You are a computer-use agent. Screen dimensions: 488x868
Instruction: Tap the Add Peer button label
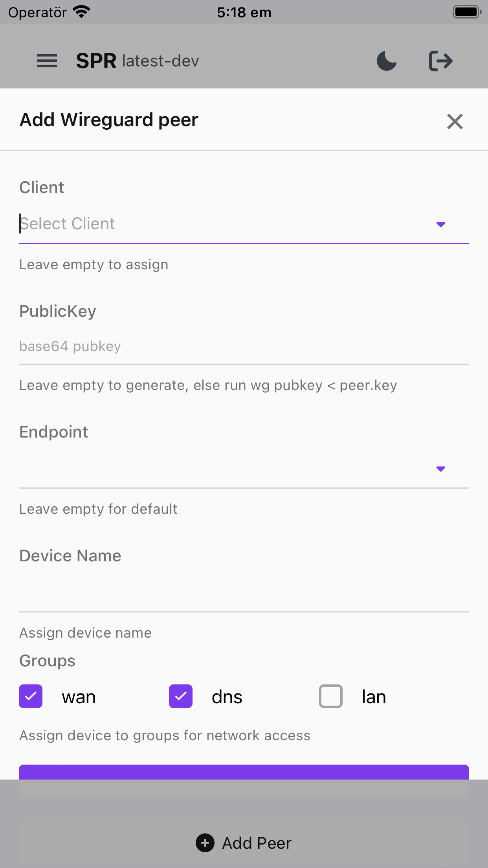[257, 843]
